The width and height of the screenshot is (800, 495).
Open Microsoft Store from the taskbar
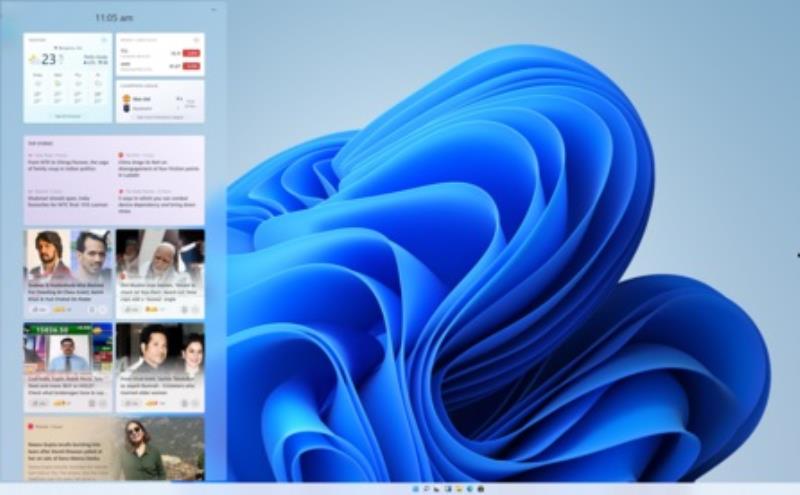[481, 489]
